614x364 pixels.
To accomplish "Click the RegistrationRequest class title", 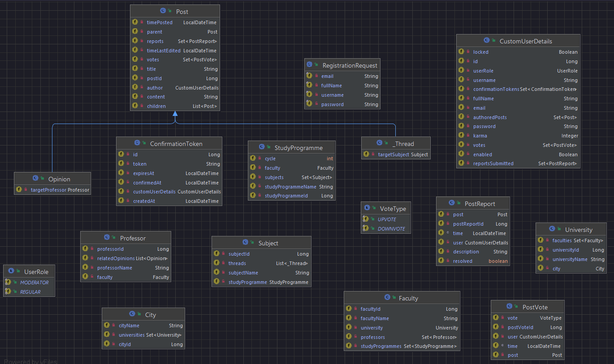I will 350,65.
